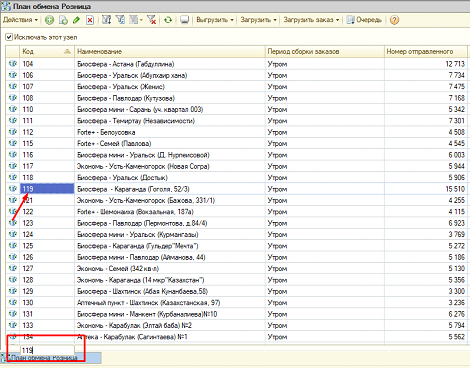470x369 pixels.
Task: Click the node icon in row 104
Action: coord(13,64)
